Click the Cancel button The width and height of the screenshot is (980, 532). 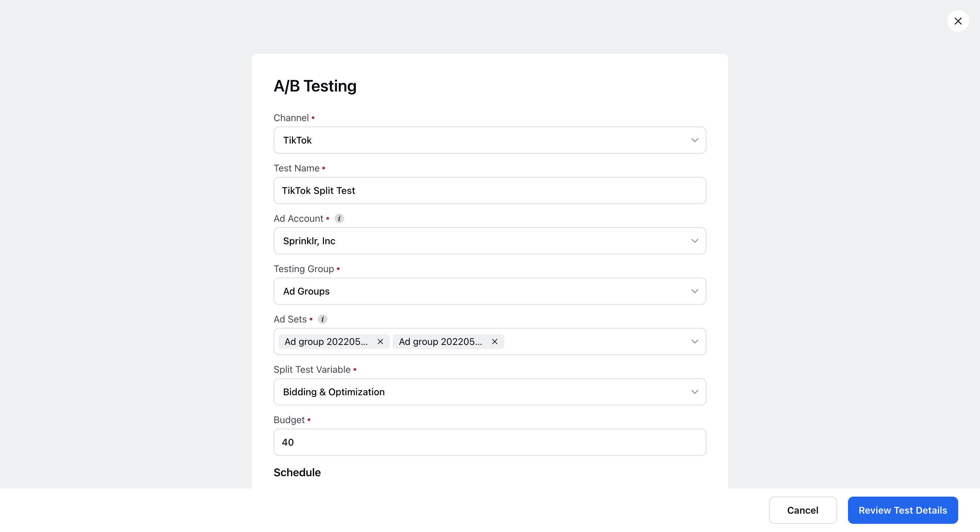coord(803,510)
